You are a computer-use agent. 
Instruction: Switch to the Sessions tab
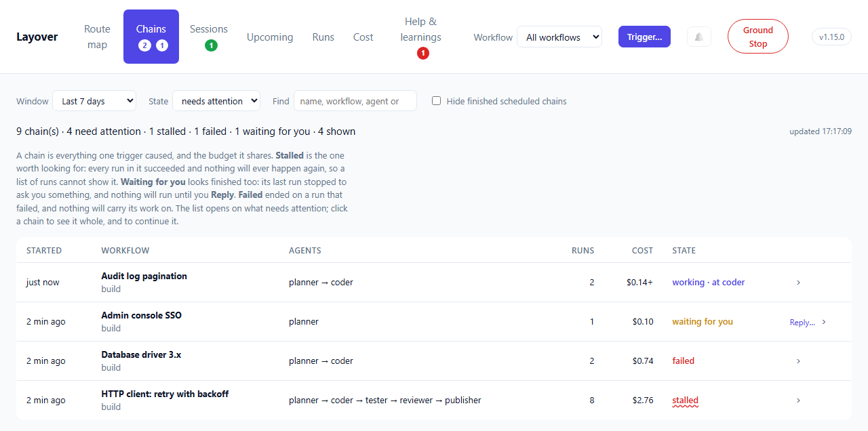click(209, 37)
